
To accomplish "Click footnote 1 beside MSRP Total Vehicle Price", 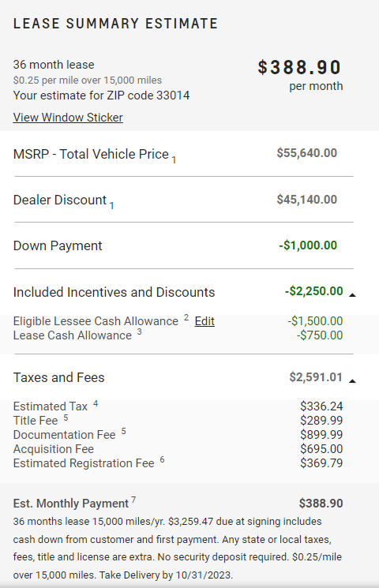I will point(174,160).
